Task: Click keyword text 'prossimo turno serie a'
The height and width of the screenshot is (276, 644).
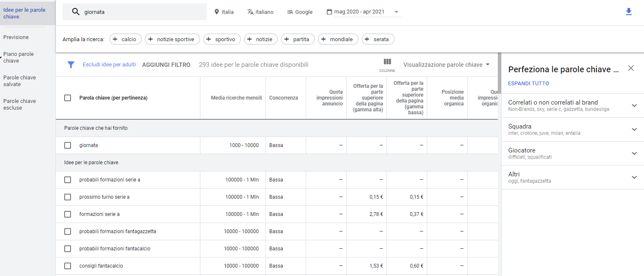Action: point(104,197)
